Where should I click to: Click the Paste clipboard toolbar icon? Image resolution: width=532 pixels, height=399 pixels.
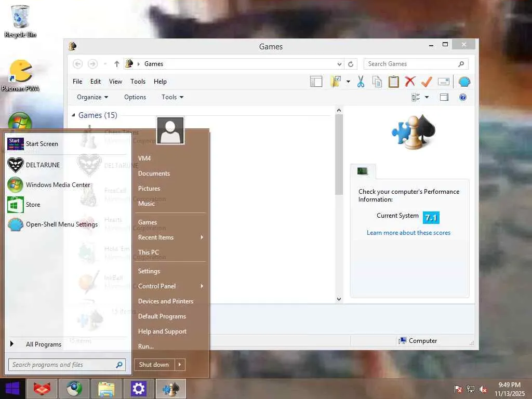pyautogui.click(x=394, y=82)
